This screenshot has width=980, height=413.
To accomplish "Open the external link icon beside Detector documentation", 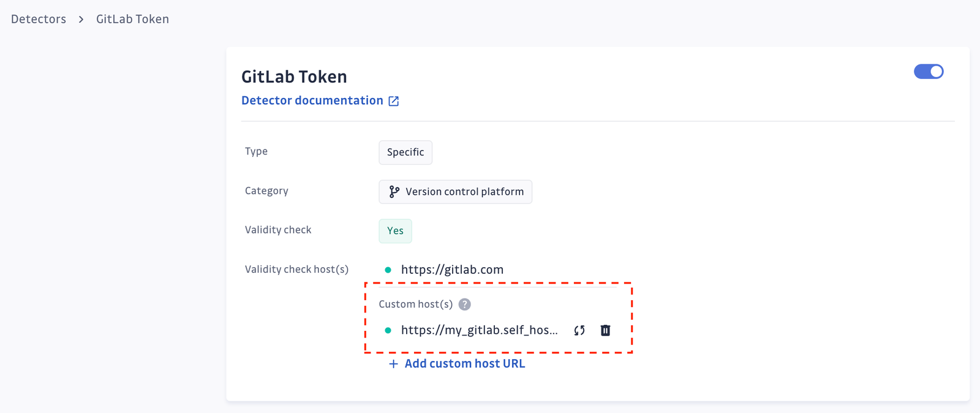I will tap(393, 100).
